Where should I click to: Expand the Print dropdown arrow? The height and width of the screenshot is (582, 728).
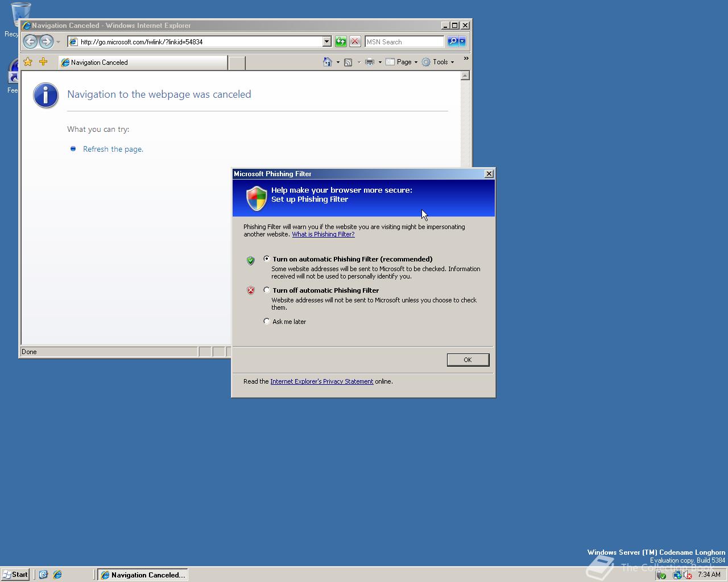(x=380, y=63)
